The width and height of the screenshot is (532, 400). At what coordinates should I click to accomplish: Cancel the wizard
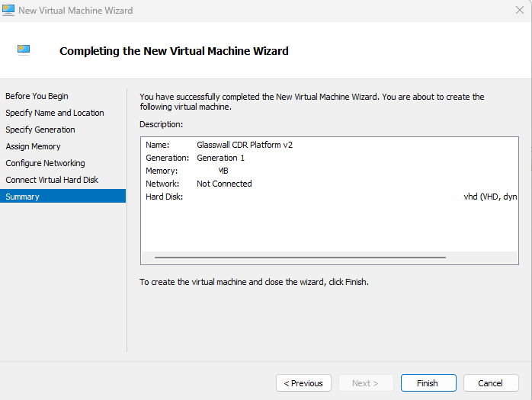(x=491, y=383)
